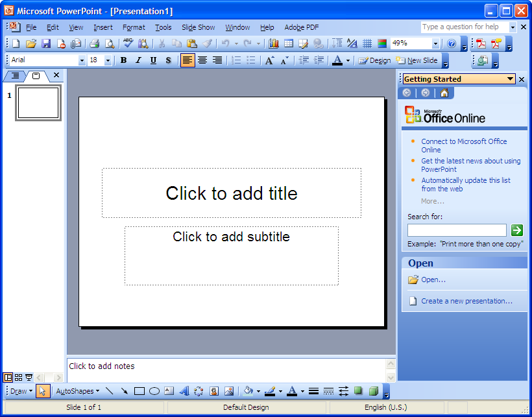
Task: Click the Color/Grayscale button
Action: click(x=382, y=43)
